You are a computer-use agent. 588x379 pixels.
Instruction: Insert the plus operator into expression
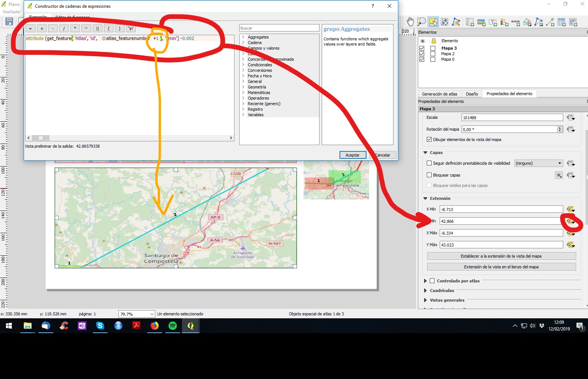pyautogui.click(x=42, y=28)
